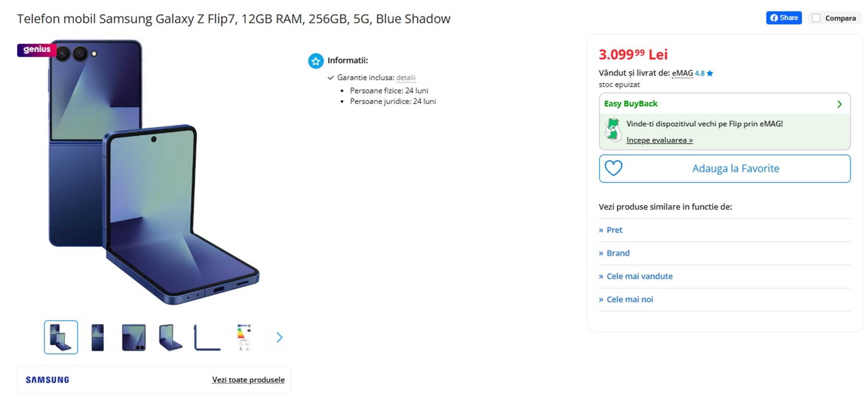Select the first folded phone thumbnail
The height and width of the screenshot is (398, 868).
(x=61, y=337)
